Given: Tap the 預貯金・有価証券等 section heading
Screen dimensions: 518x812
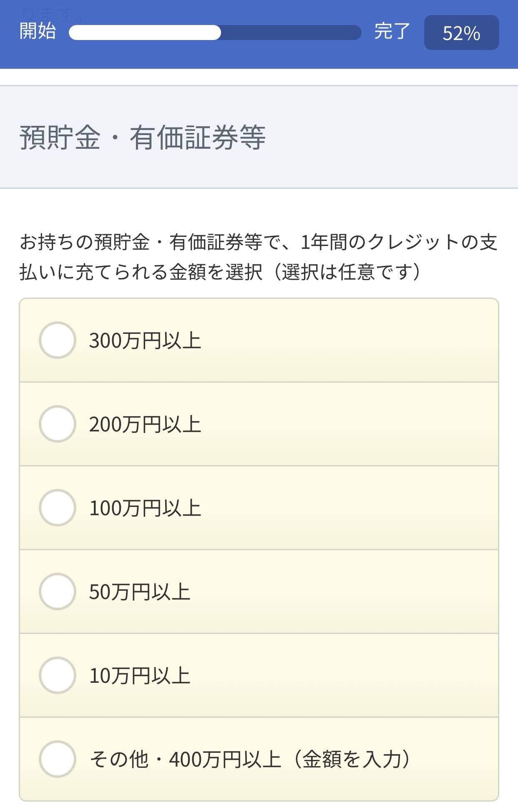Looking at the screenshot, I should click(142, 137).
